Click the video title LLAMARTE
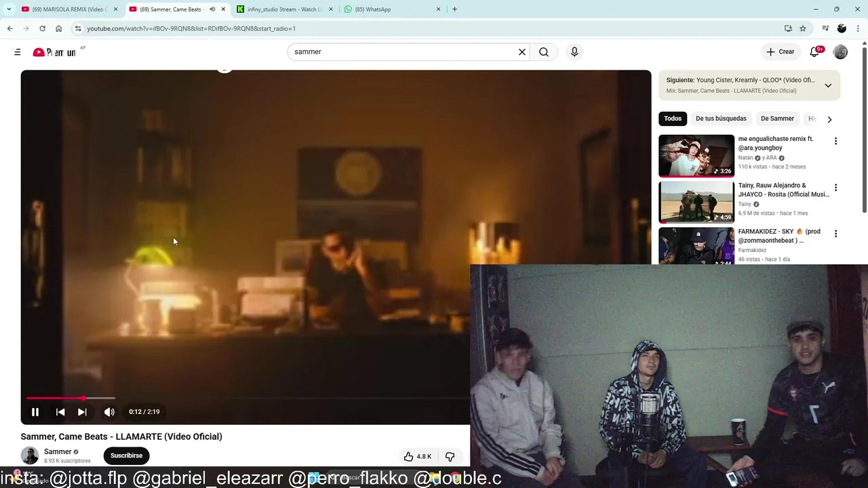This screenshot has height=488, width=868. coord(121,436)
